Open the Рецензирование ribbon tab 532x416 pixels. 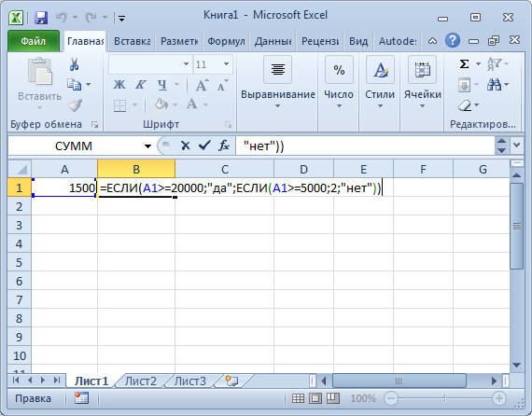pos(319,41)
